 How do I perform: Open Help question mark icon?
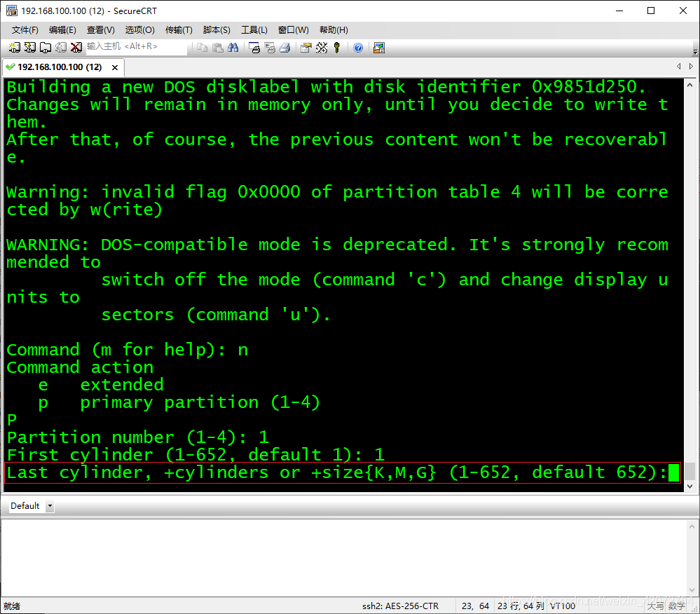(358, 48)
